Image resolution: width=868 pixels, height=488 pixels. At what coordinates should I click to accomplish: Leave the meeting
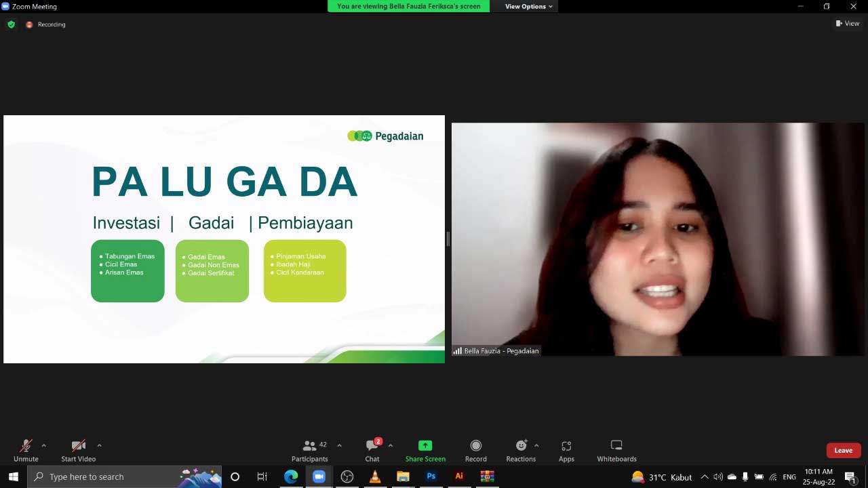click(843, 451)
